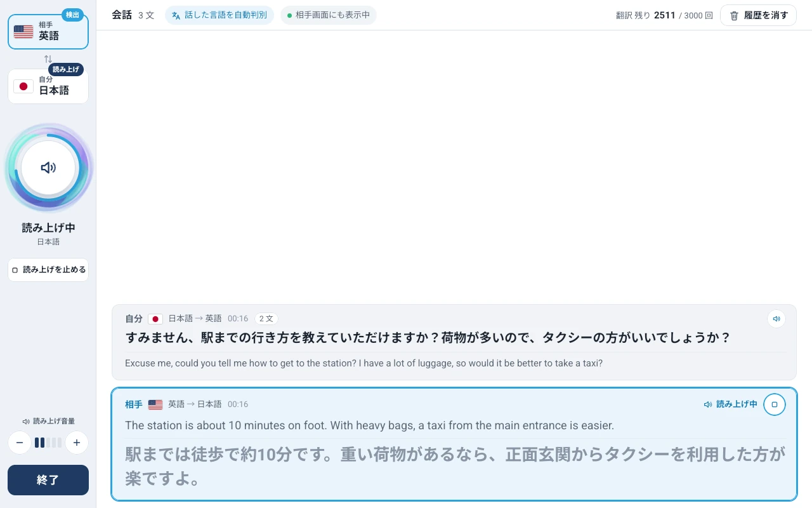This screenshot has width=812, height=508.
Task: Toggle 話した言語を自動判別 auto-detect chip
Action: pyautogui.click(x=219, y=15)
